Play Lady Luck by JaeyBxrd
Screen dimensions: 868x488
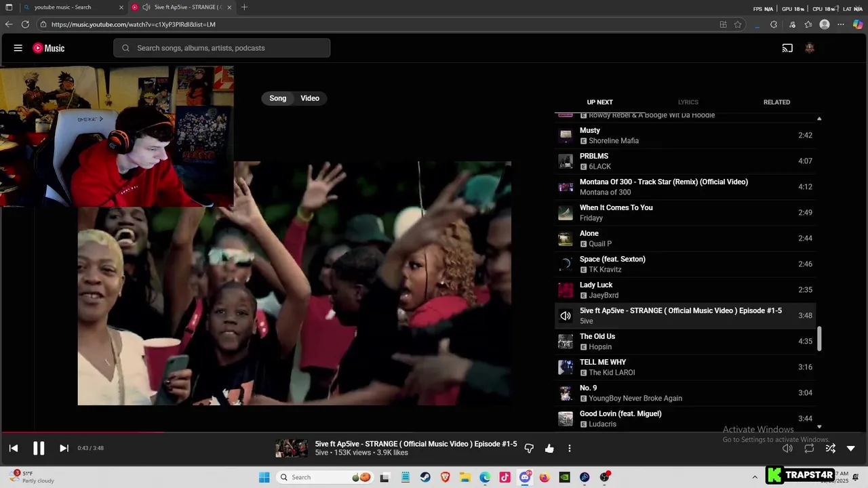coord(685,290)
